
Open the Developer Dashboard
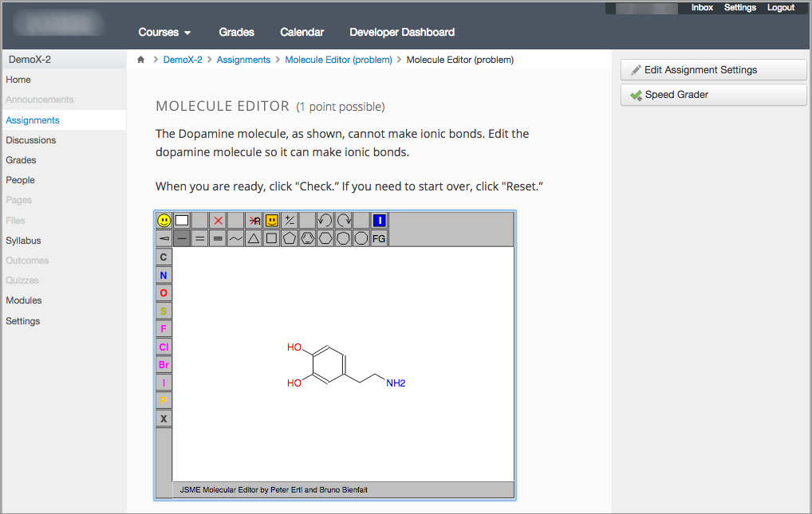tap(402, 32)
